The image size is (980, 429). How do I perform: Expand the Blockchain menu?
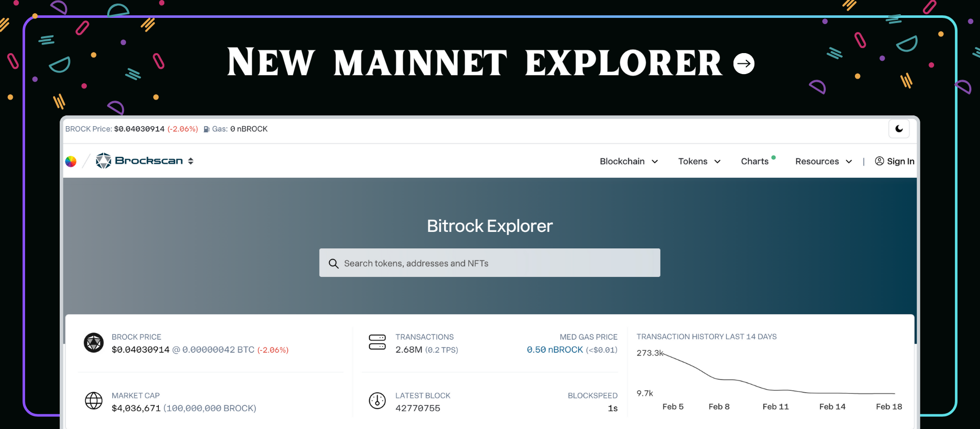(629, 161)
